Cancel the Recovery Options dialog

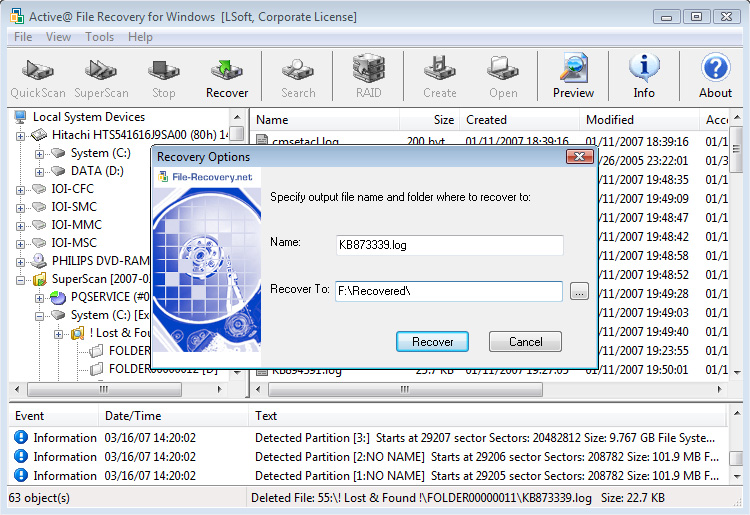[x=525, y=342]
